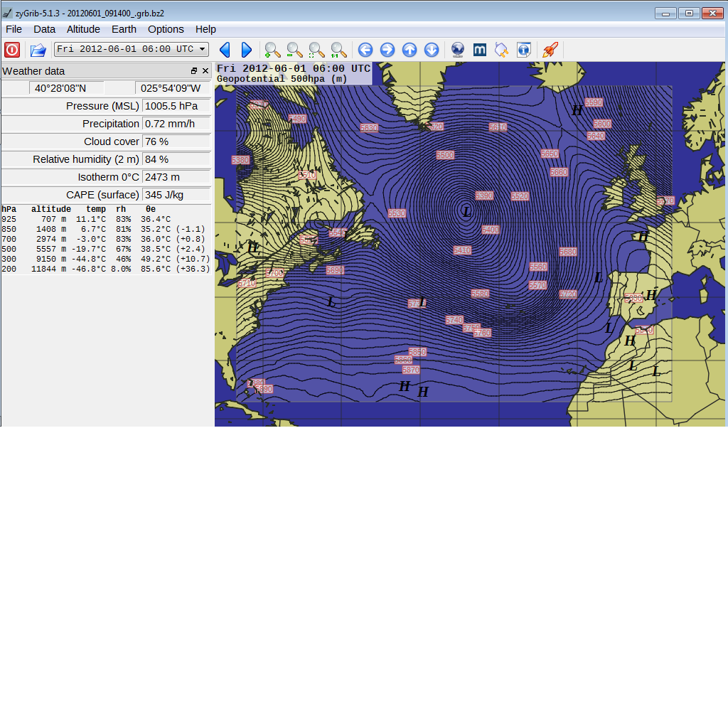The height and width of the screenshot is (711, 728).
Task: Open the forecast date dropdown
Action: 132,49
